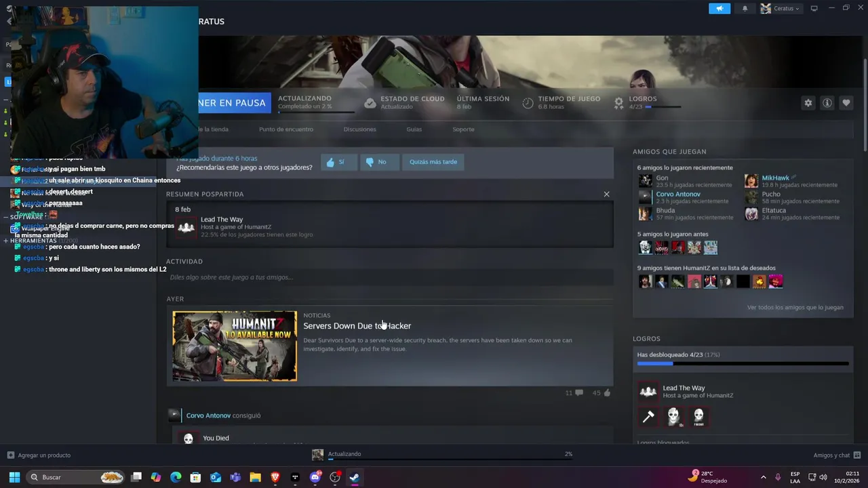
Task: Open Microsoft Teams from the taskbar
Action: point(235,477)
